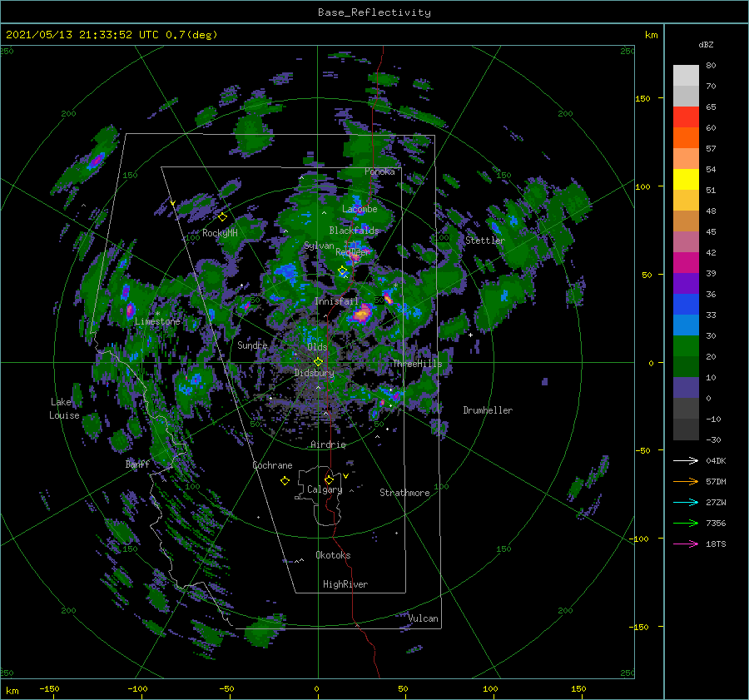Viewport: 749px width, 700px height.
Task: Click the Stettler label
Action: click(485, 241)
